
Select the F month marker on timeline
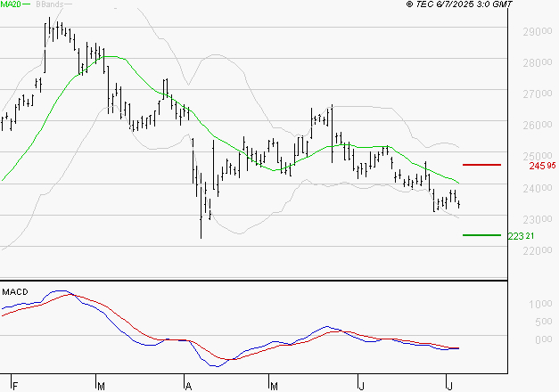[15, 386]
